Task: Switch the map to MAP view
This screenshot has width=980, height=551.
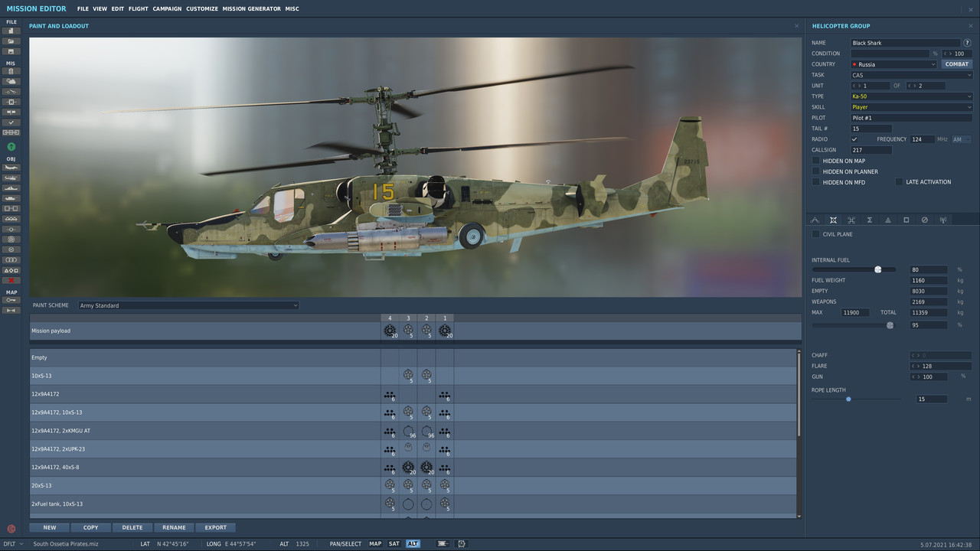Action: click(374, 543)
